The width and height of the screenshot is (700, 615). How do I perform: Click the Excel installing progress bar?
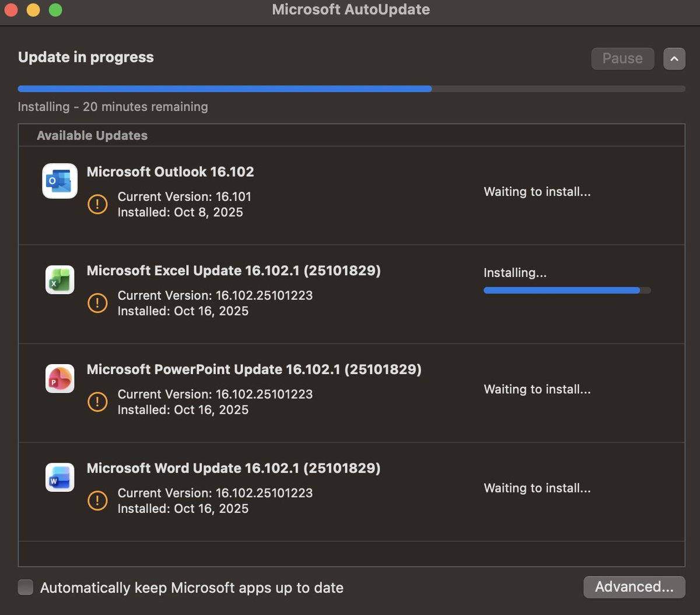coord(567,290)
